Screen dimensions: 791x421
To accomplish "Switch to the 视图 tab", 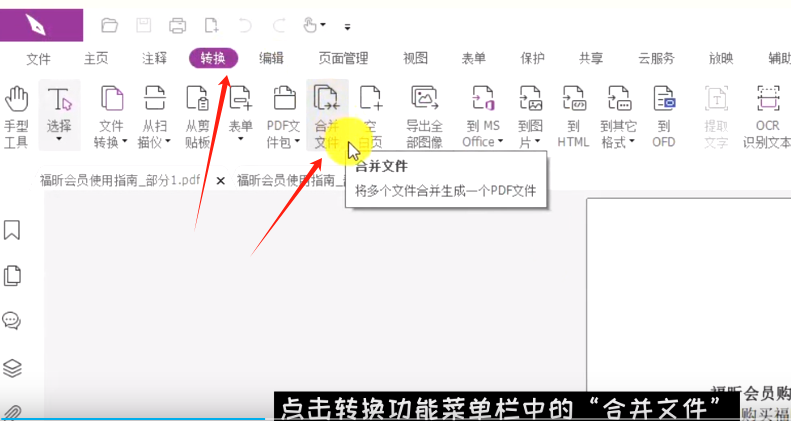I will (x=415, y=59).
